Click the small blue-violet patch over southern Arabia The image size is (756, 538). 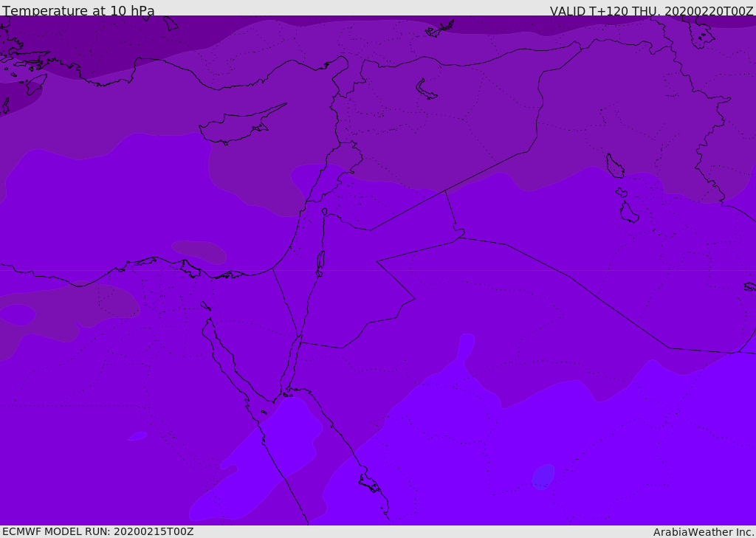[x=543, y=476]
